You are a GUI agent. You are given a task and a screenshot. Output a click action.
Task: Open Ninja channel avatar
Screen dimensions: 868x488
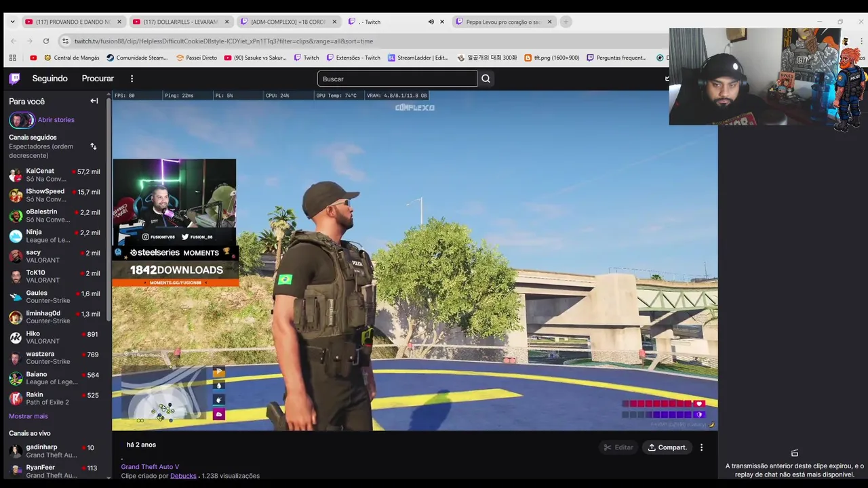click(x=16, y=236)
